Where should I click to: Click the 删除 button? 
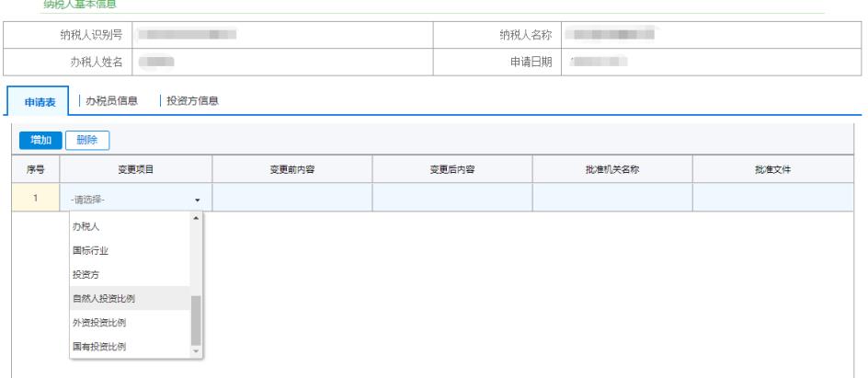[x=87, y=140]
